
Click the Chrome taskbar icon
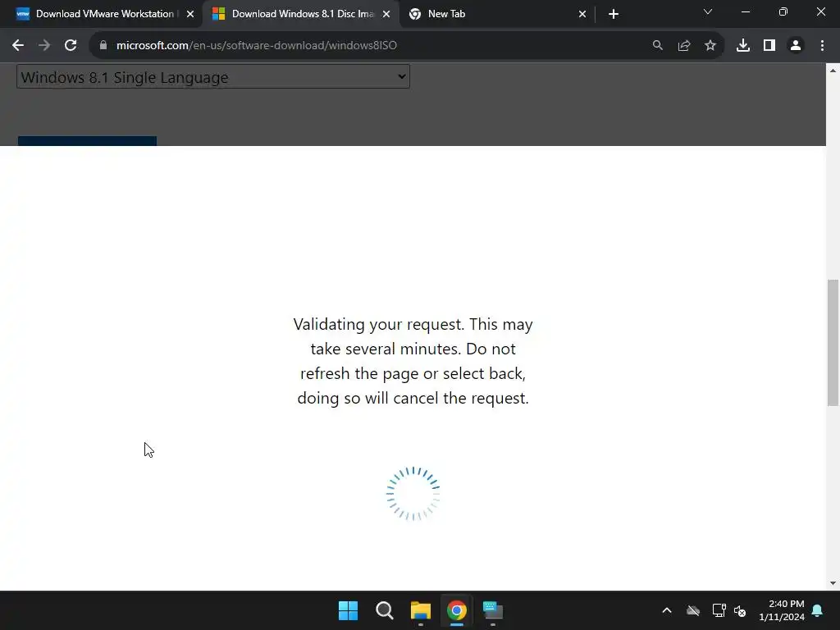pos(456,610)
